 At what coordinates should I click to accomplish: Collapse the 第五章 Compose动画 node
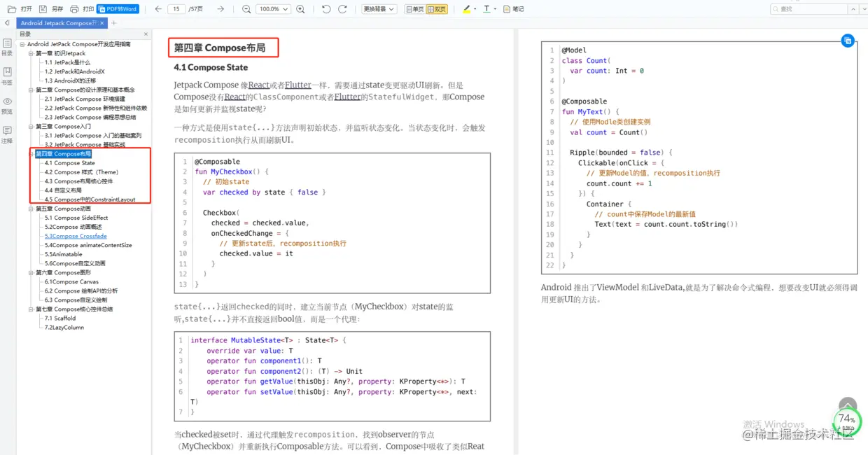31,209
